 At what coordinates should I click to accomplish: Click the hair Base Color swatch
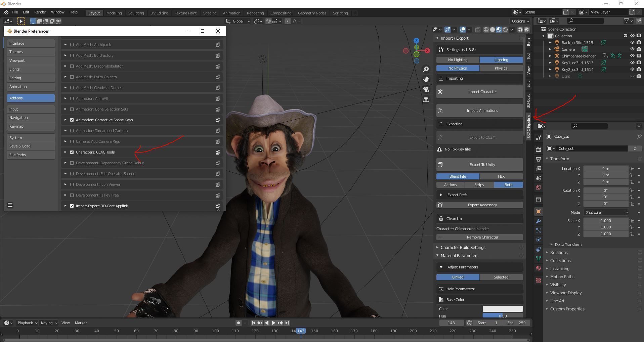503,309
